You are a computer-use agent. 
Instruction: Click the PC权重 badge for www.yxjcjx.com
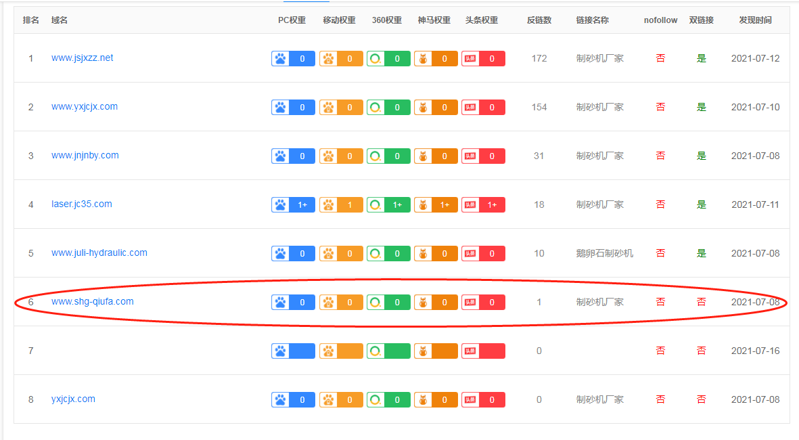point(293,108)
